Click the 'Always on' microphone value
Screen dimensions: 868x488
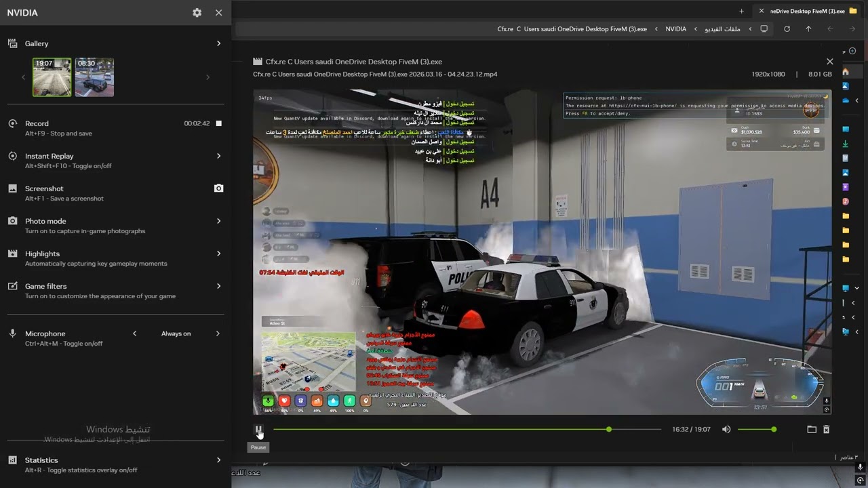[x=176, y=333]
